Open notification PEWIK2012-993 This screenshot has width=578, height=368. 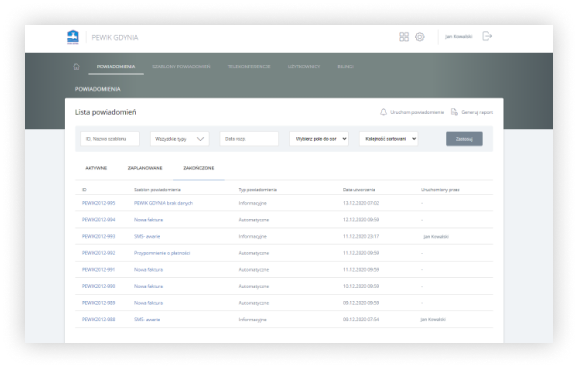pos(98,236)
